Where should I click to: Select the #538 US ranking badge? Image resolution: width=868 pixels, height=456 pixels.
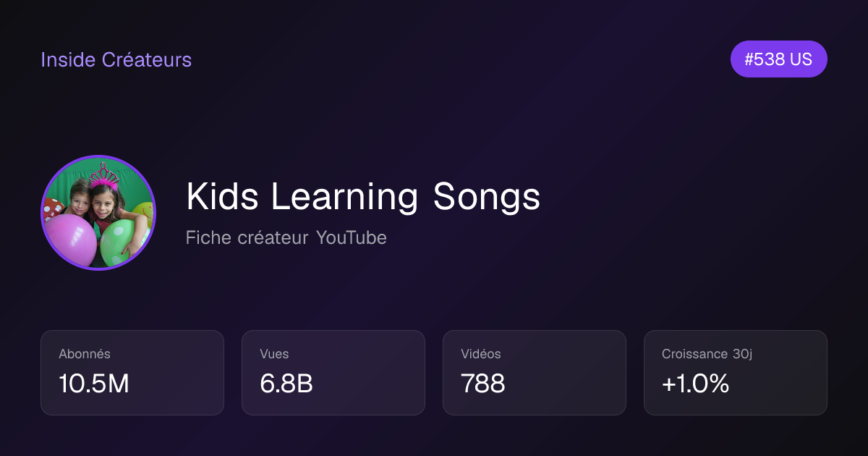tap(778, 59)
